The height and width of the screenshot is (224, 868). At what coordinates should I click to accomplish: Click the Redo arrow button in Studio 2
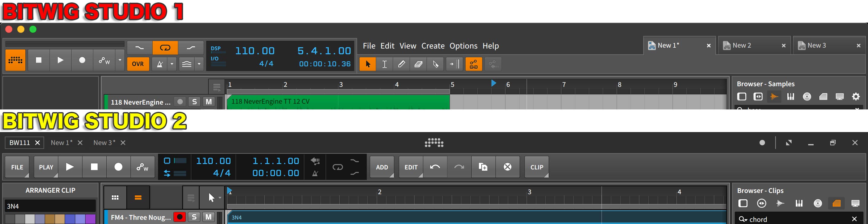pyautogui.click(x=459, y=167)
